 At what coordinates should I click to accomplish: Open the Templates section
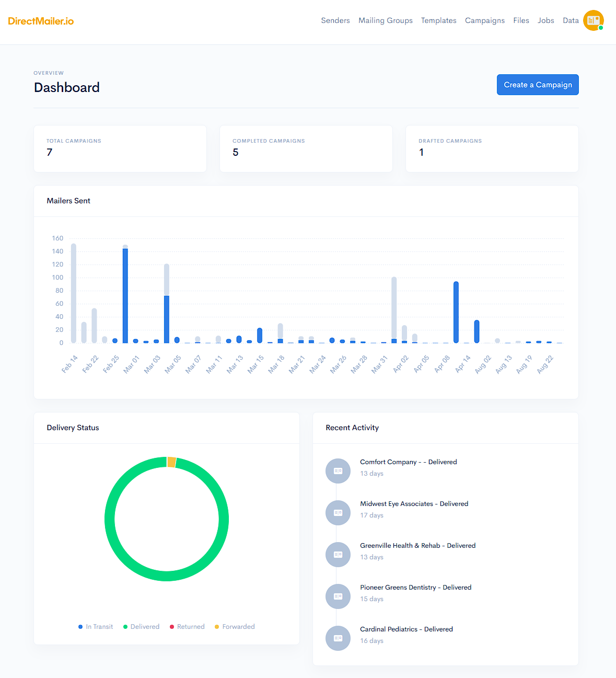coord(438,20)
